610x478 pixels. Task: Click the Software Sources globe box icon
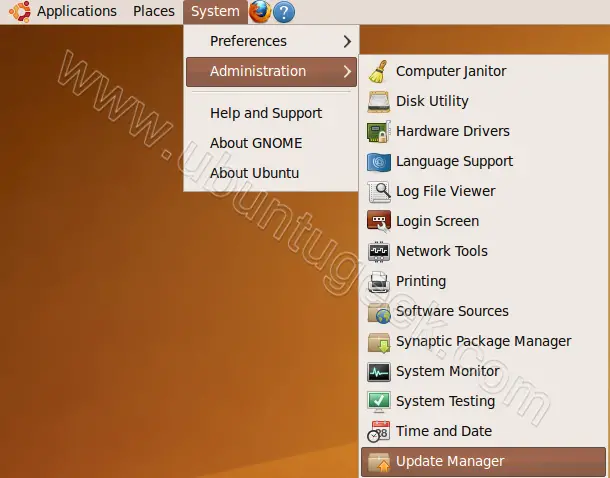(379, 313)
